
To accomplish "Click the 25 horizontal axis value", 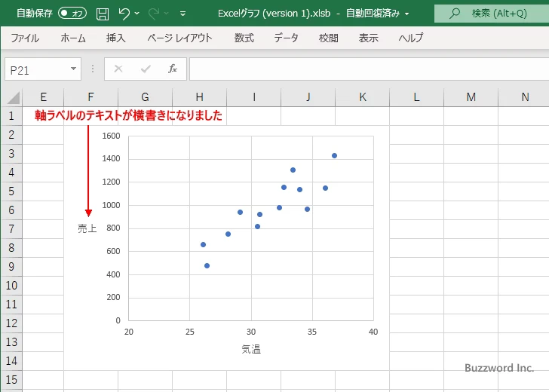I will tap(189, 332).
